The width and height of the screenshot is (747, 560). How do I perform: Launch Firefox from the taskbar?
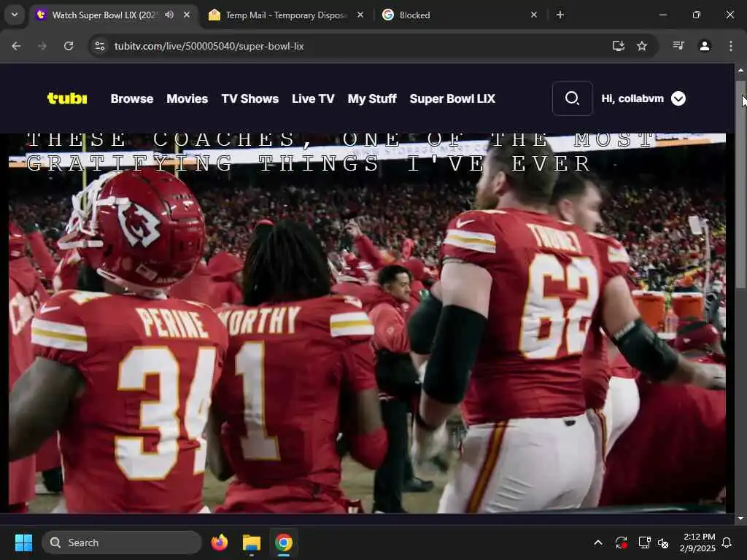click(219, 542)
